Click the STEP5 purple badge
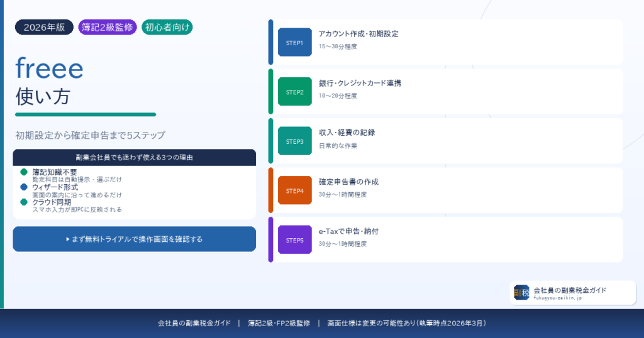644x338 pixels. coord(294,239)
